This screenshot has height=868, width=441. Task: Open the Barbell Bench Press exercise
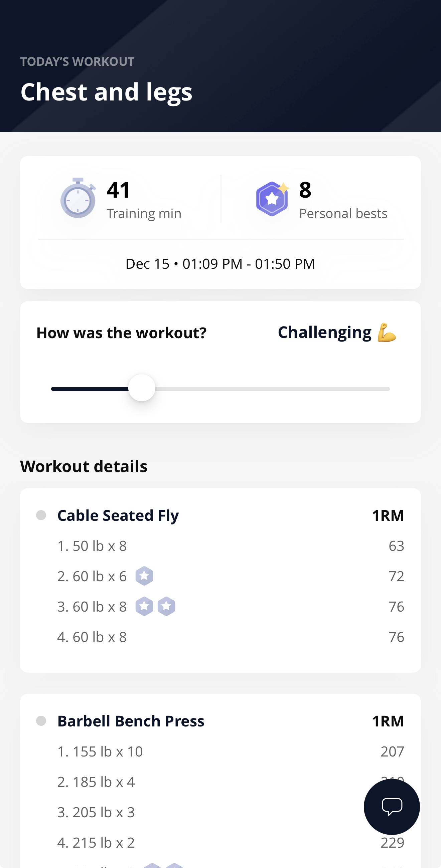tap(131, 721)
